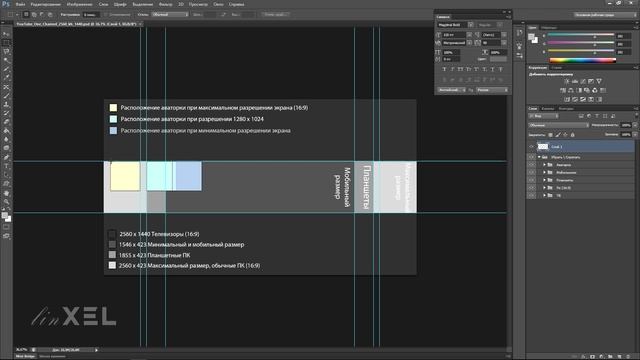The height and width of the screenshot is (360, 640).
Task: Expand the Планшеты layer group
Action: [544, 180]
